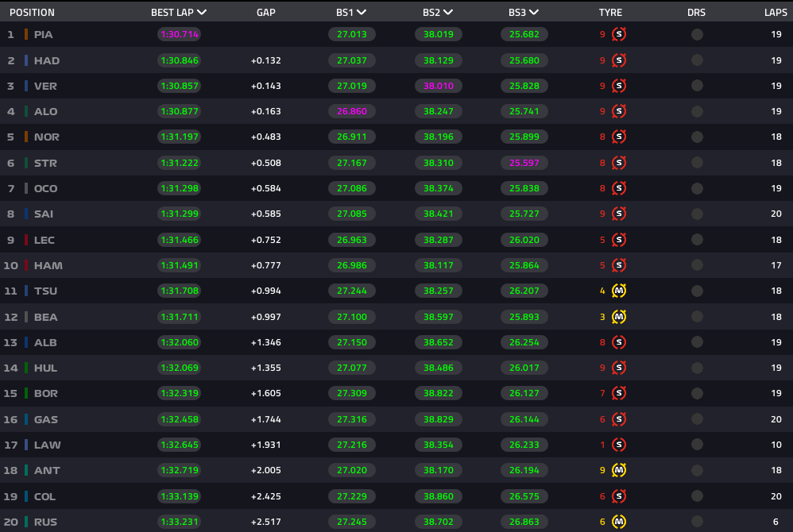
Task: Click the soft tyre icon for GAS
Action: click(619, 419)
